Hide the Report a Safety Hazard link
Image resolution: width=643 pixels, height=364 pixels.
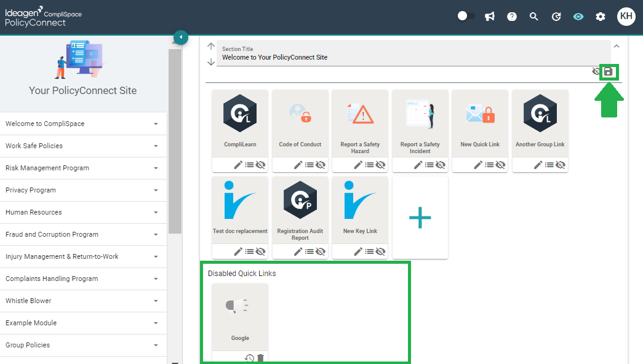pyautogui.click(x=380, y=165)
